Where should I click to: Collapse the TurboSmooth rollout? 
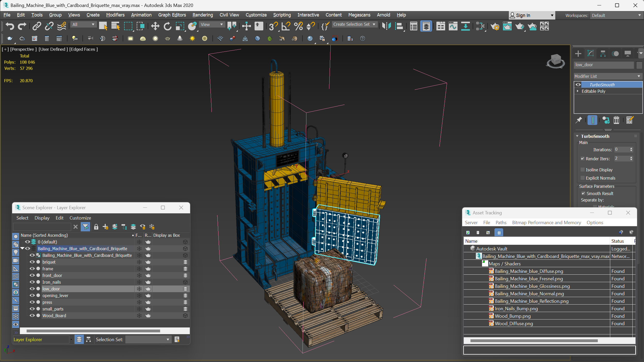click(577, 136)
